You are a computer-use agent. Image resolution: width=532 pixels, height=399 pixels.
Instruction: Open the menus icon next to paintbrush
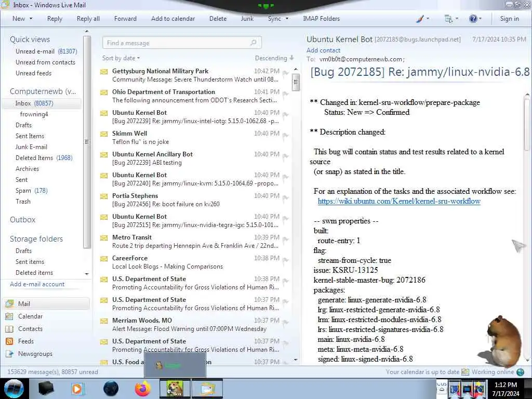click(448, 19)
